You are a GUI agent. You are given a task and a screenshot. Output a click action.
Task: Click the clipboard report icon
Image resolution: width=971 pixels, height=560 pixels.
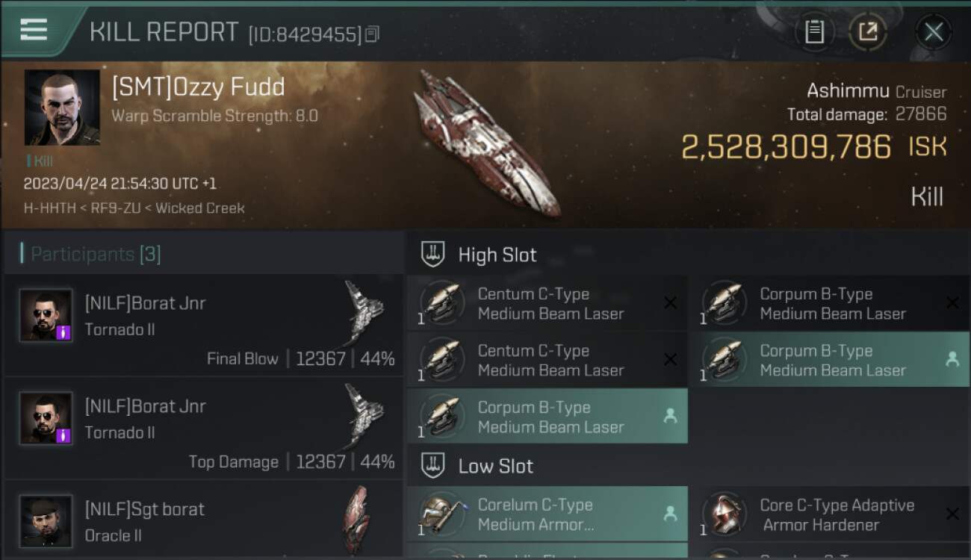[814, 32]
